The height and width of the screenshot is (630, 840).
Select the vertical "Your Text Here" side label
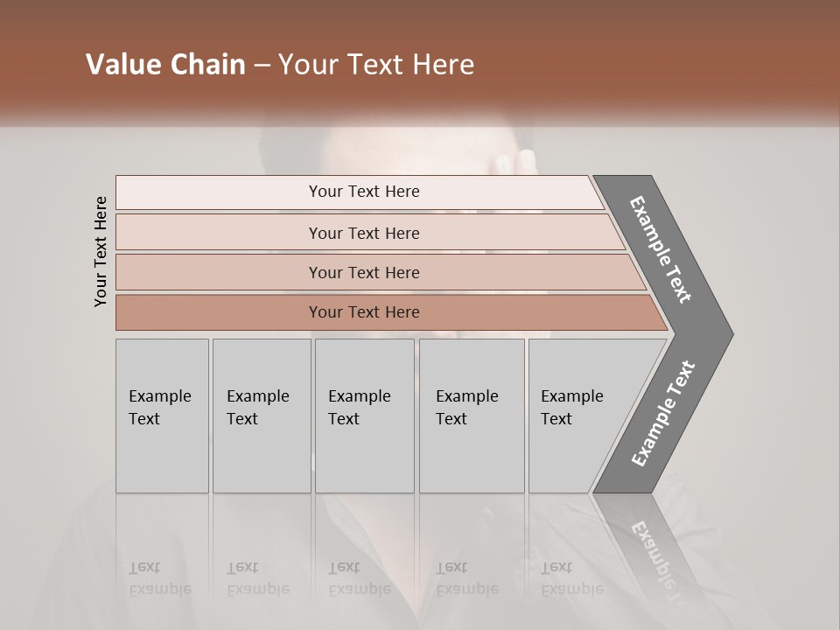tap(101, 251)
